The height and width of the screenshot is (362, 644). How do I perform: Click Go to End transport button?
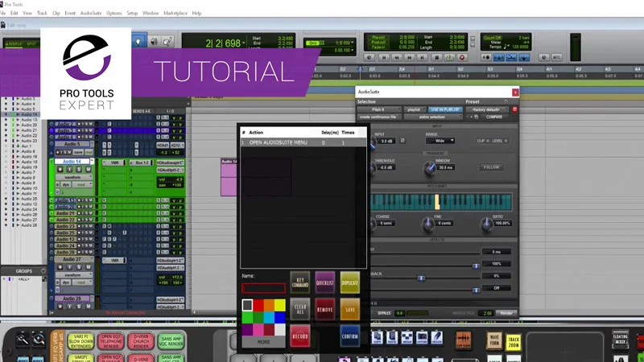[422, 57]
